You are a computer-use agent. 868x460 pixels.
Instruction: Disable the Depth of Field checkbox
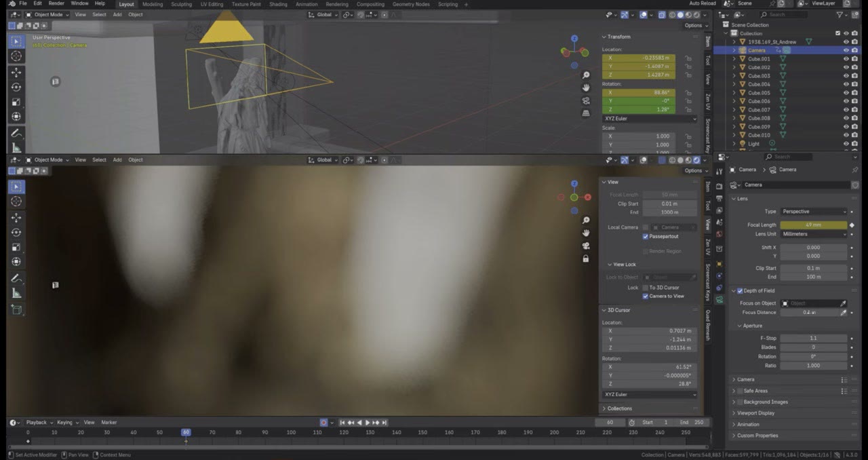741,290
